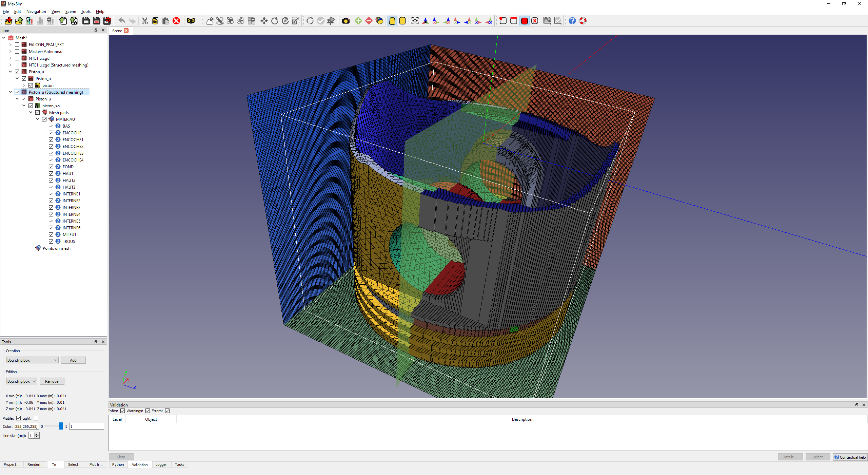Open the Creation Bounding box dropdown
This screenshot has width=868, height=475.
32,360
